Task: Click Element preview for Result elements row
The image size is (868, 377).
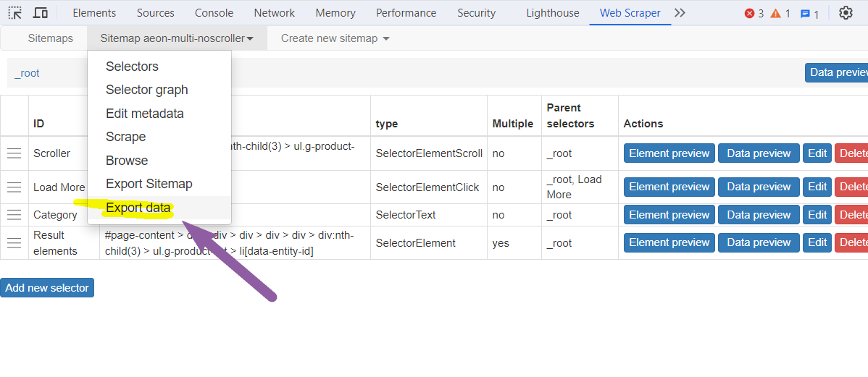Action: (x=669, y=242)
